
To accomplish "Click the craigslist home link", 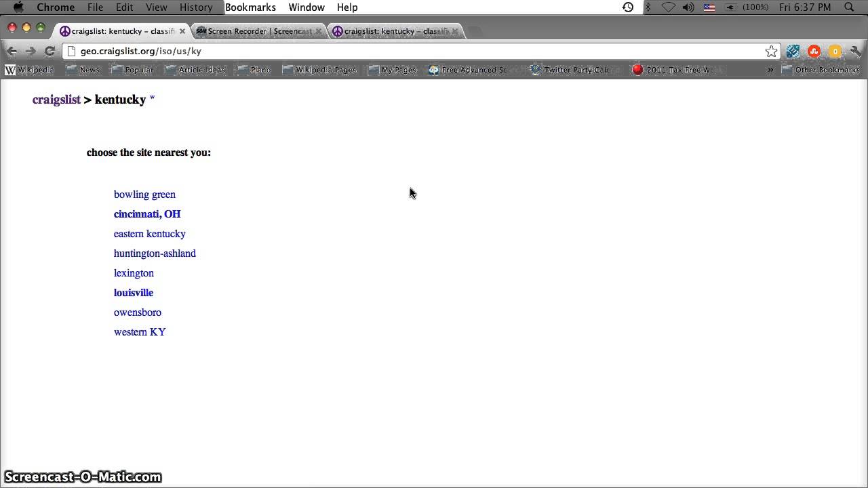I will pos(56,100).
